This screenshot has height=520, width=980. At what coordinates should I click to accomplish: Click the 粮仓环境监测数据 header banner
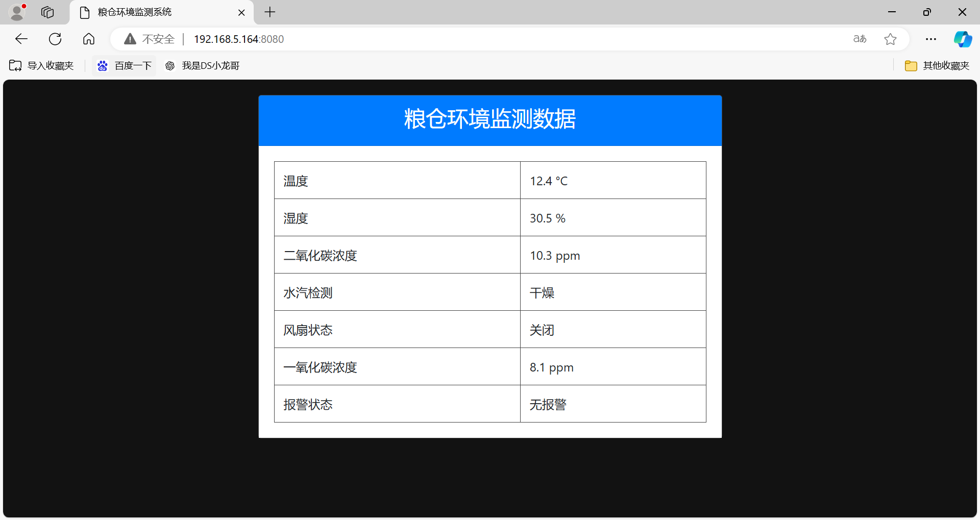(x=490, y=119)
